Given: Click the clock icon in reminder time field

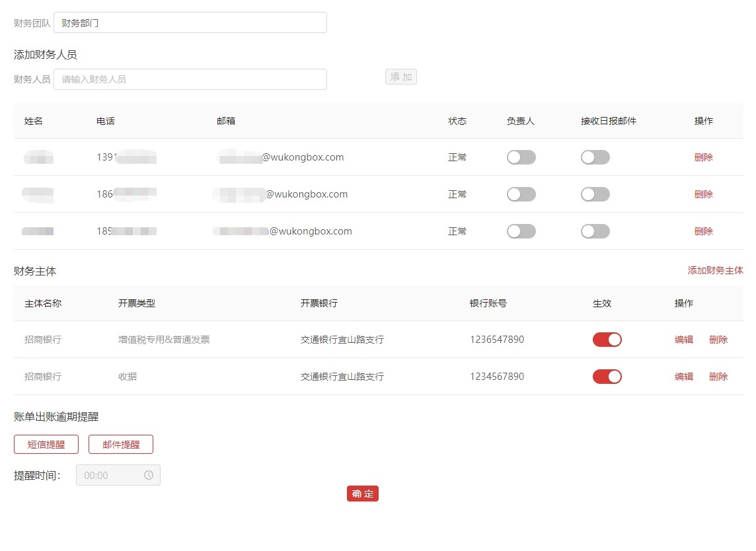Looking at the screenshot, I should [x=149, y=475].
